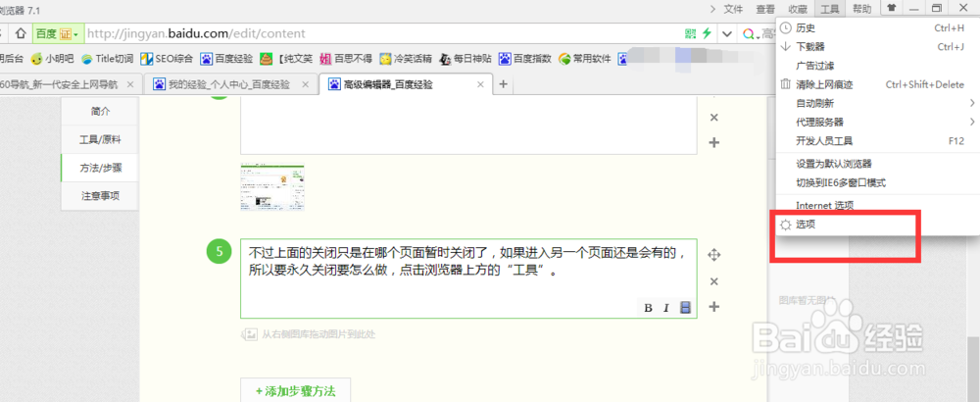Open the 帮助 menu

pyautogui.click(x=861, y=9)
